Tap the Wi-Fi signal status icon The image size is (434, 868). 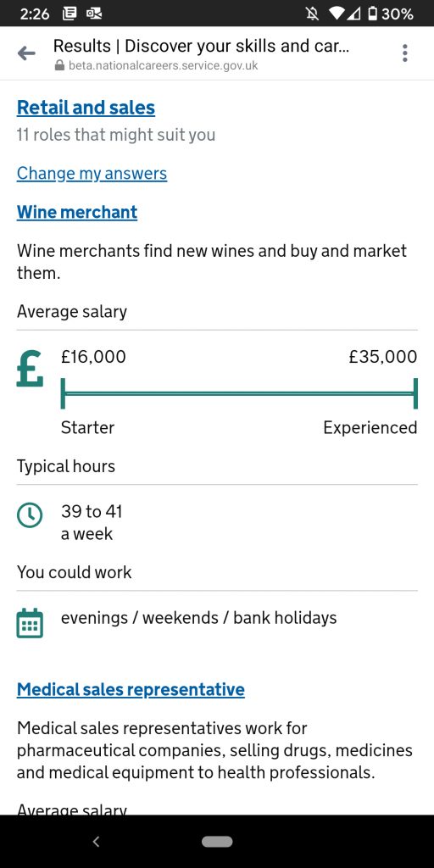click(x=337, y=14)
